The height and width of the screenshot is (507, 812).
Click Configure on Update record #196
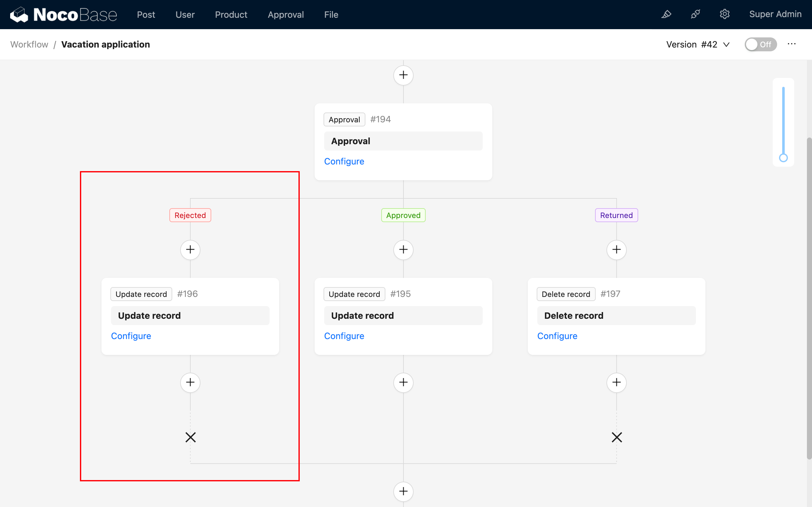coord(131,336)
